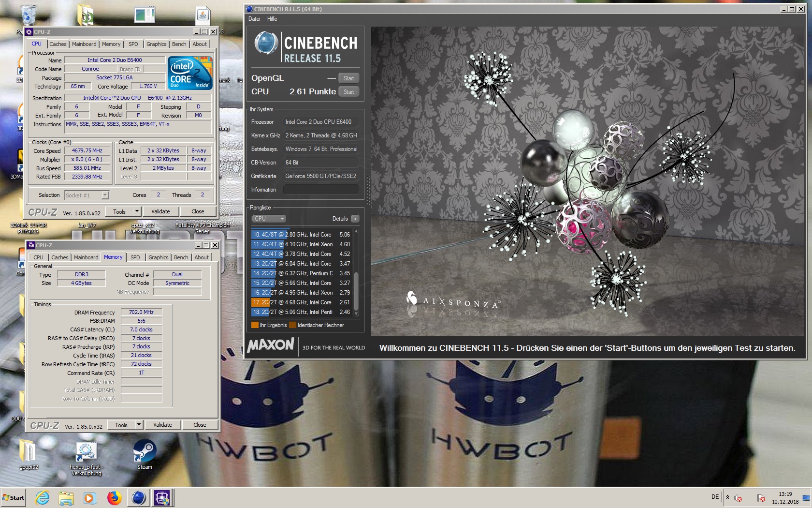
Task: Open Windows Media Player from taskbar
Action: (x=89, y=497)
